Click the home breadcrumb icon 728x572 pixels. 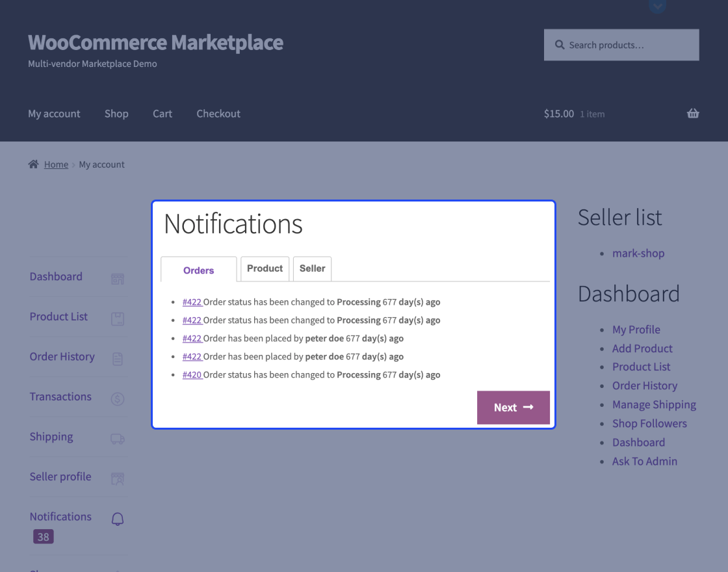pos(34,164)
